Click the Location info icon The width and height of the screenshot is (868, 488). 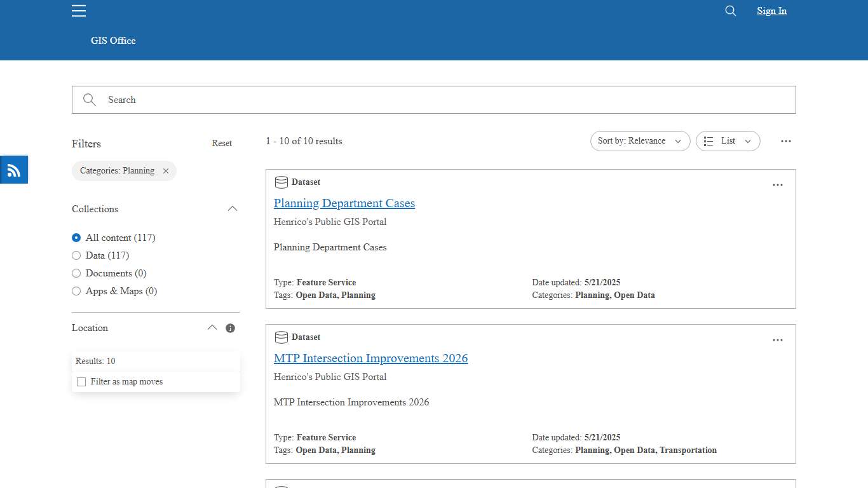pyautogui.click(x=230, y=329)
